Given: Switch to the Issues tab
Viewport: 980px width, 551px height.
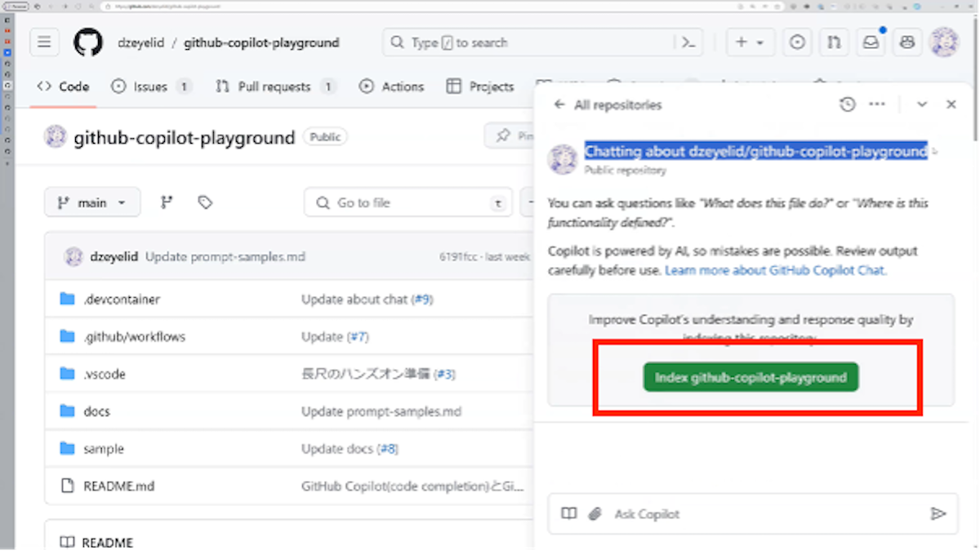Looking at the screenshot, I should tap(152, 87).
